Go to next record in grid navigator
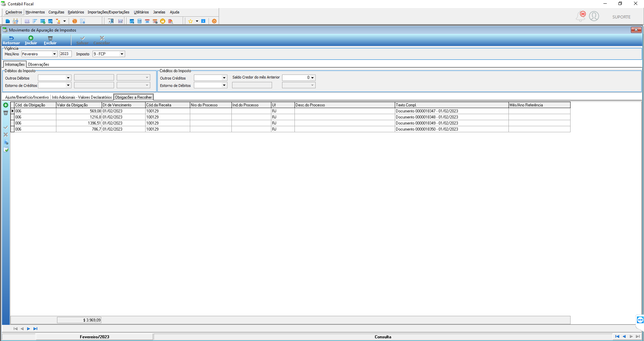Screen dimensions: 644x341 pyautogui.click(x=29, y=329)
